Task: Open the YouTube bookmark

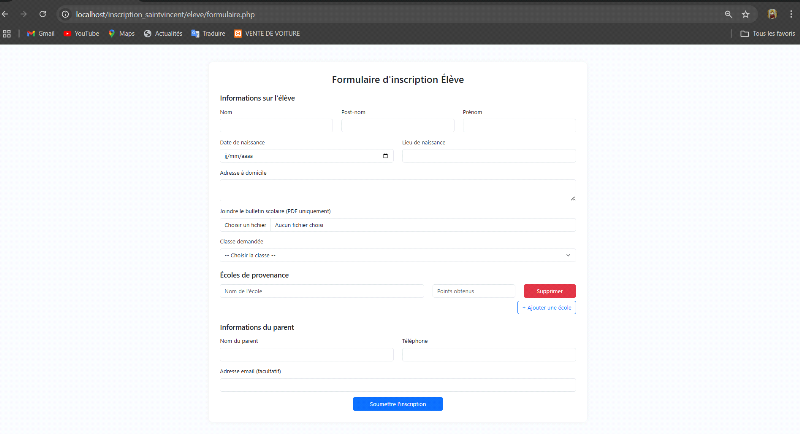Action: (81, 33)
